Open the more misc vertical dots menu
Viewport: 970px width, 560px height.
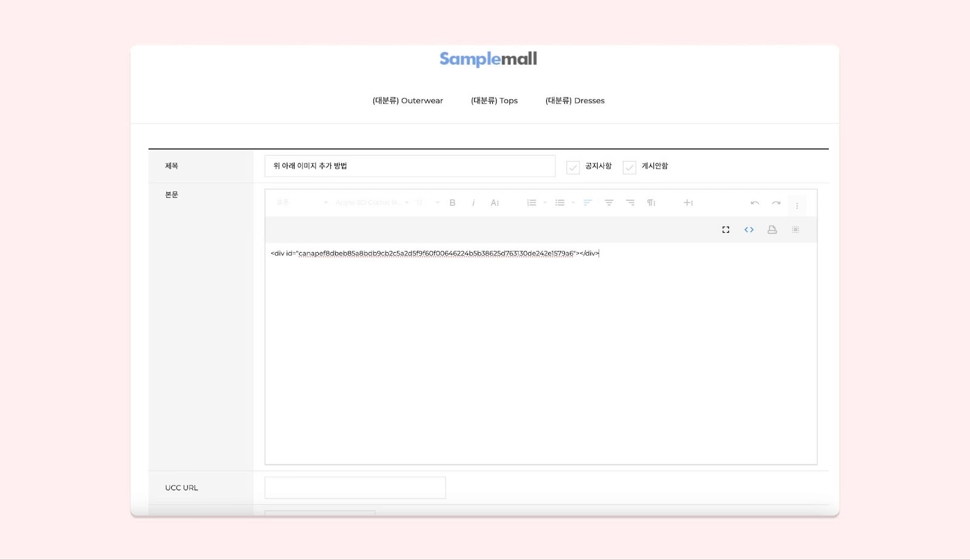[797, 205]
